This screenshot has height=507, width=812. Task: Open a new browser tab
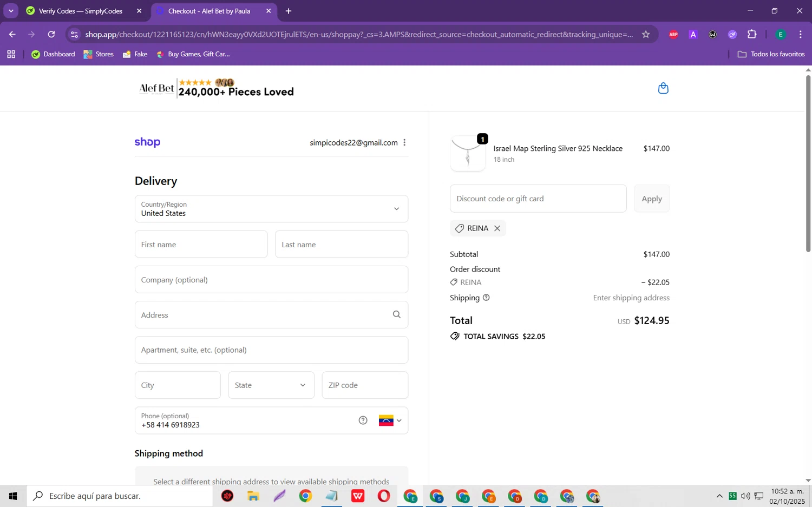pyautogui.click(x=289, y=11)
